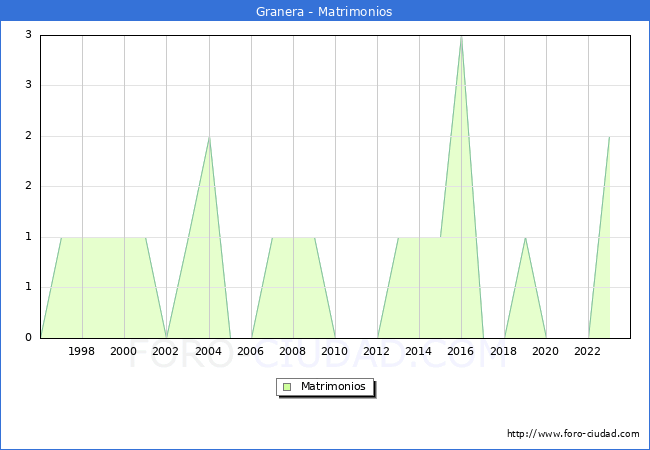Click the 1998 x-axis label
Image resolution: width=650 pixels, height=450 pixels.
82,351
